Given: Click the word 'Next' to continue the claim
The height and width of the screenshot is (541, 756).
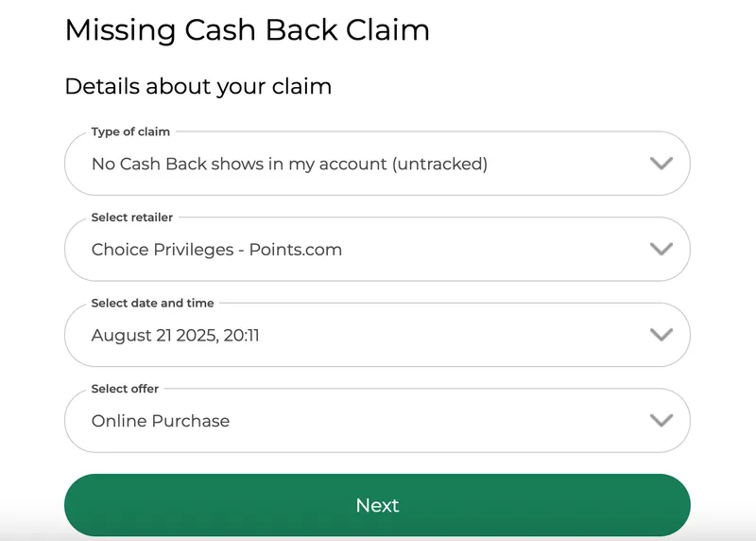Looking at the screenshot, I should coord(377,505).
